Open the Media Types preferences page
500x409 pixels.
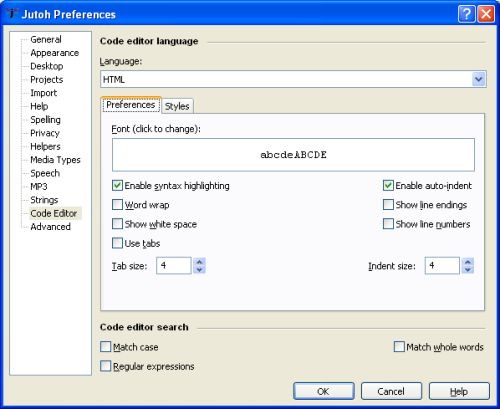click(55, 160)
